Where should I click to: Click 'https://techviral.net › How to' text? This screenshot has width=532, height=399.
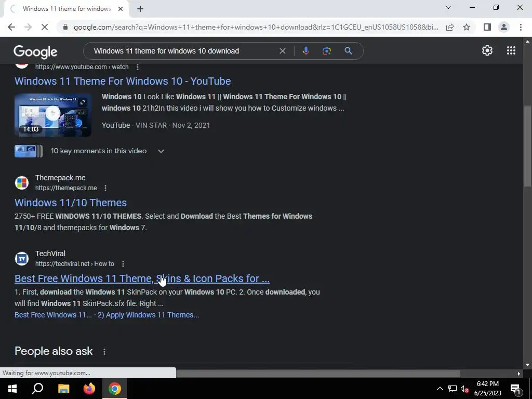point(75,264)
